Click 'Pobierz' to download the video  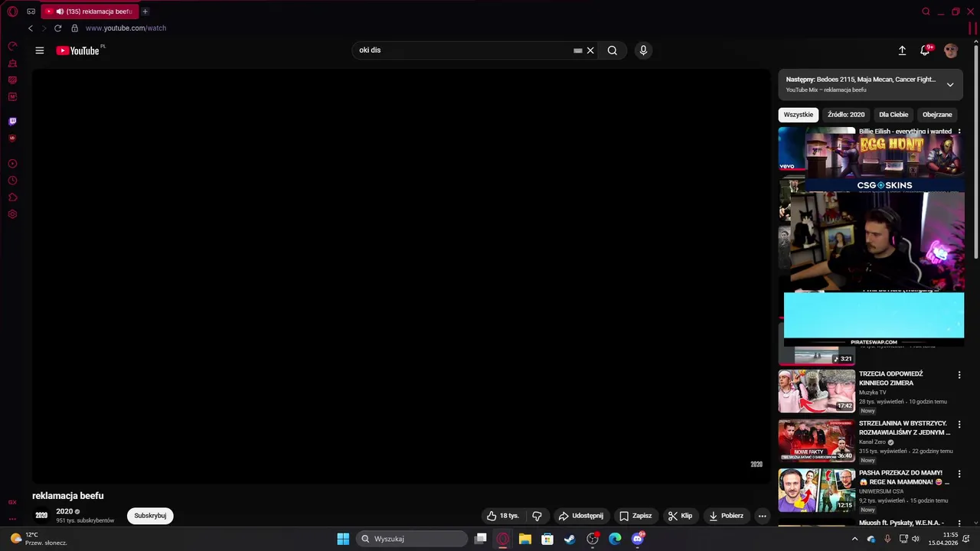[726, 516]
